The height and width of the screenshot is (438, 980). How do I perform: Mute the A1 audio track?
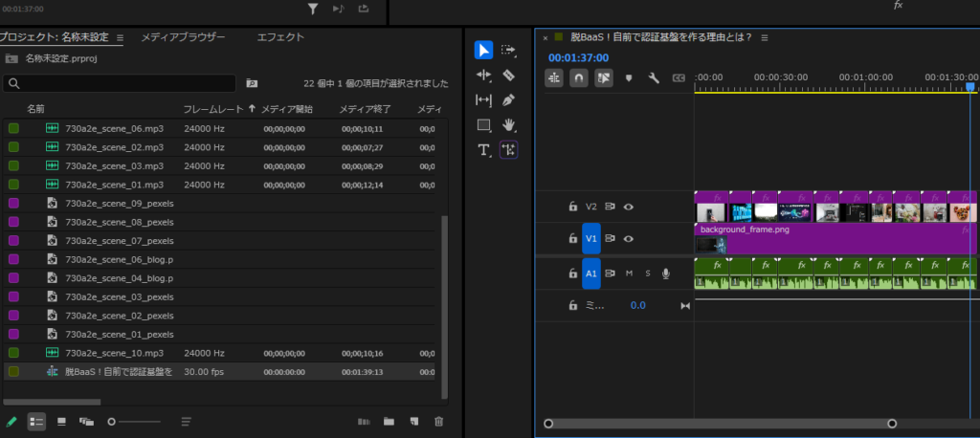[x=629, y=274]
